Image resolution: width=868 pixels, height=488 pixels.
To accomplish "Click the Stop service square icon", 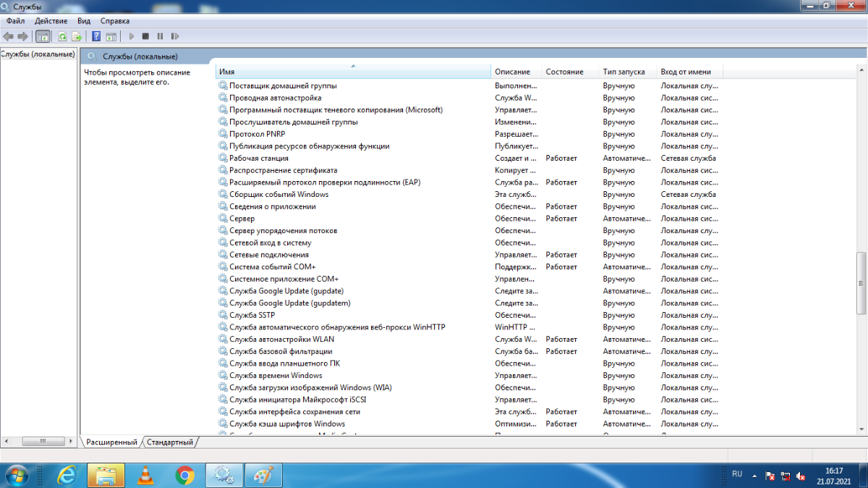I will coord(145,36).
